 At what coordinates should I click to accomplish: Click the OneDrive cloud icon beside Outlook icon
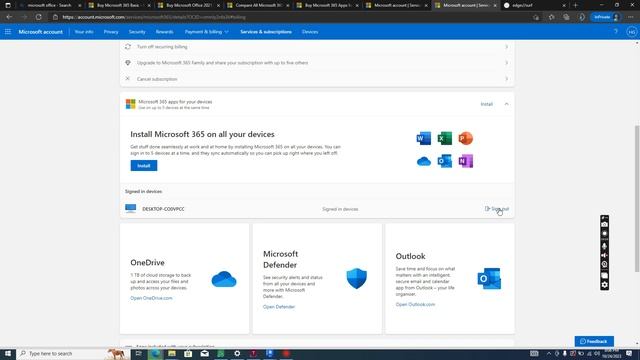(x=424, y=161)
